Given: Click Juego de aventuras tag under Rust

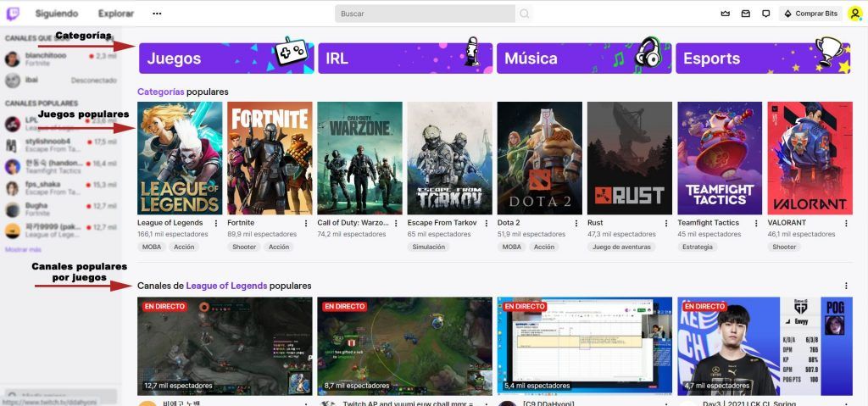Looking at the screenshot, I should point(621,247).
